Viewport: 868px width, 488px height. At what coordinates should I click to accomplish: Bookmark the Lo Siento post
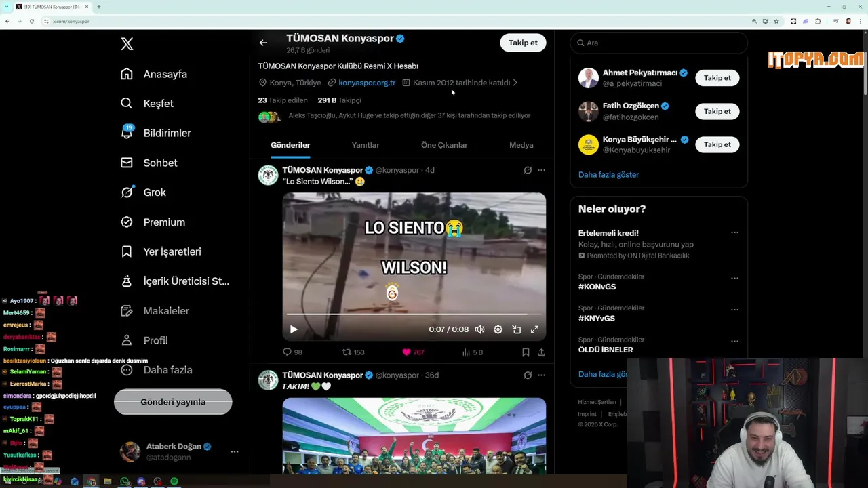pyautogui.click(x=526, y=352)
